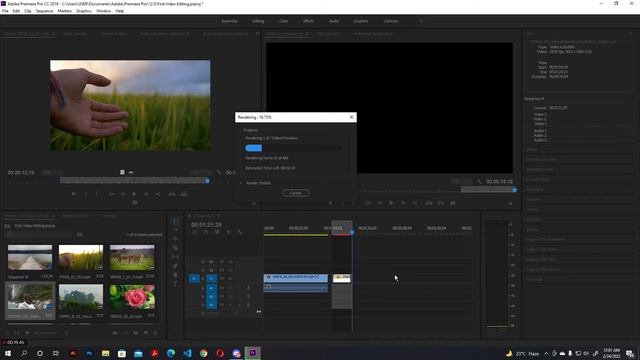
Task: Toggle Snap in the timeline header
Action: [x=206, y=232]
